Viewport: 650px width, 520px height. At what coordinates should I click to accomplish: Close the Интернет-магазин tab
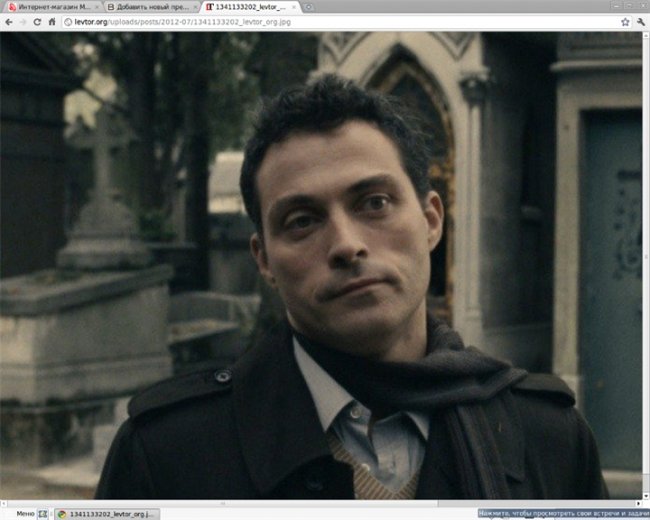[95, 7]
